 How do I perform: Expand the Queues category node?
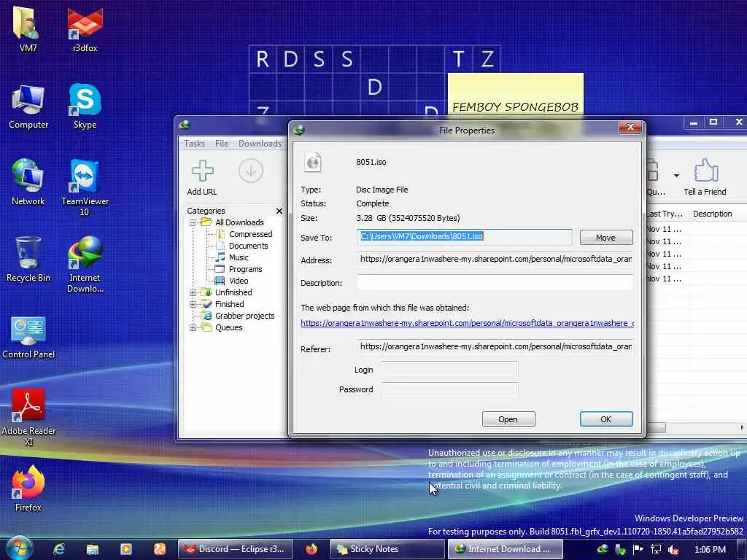click(x=193, y=327)
